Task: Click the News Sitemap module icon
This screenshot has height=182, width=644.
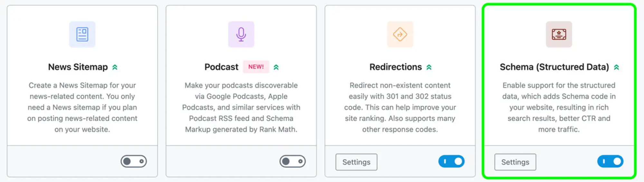Action: (82, 34)
